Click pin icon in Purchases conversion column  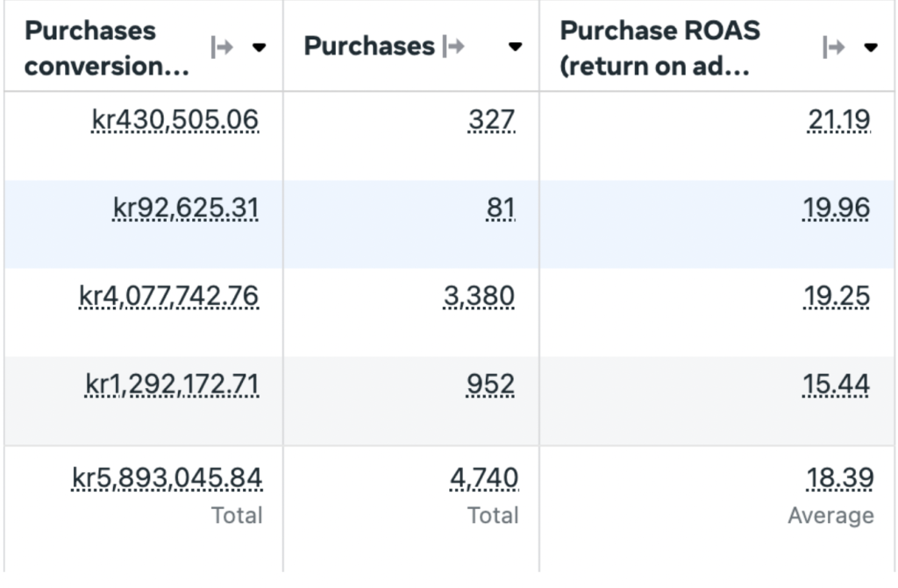[222, 47]
